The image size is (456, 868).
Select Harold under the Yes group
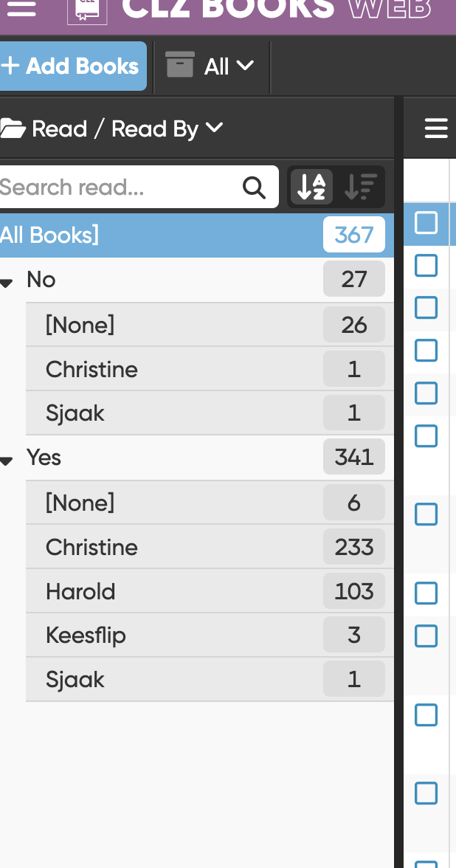pyautogui.click(x=80, y=591)
